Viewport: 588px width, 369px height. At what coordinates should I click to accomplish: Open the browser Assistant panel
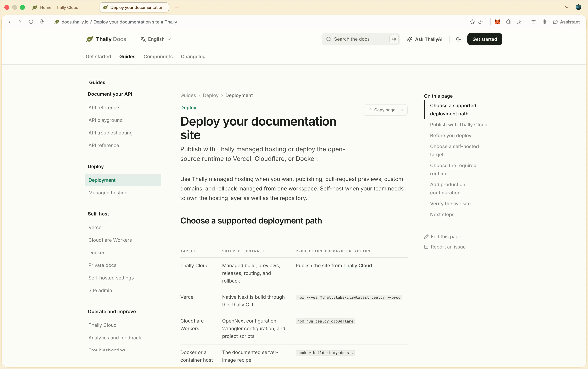click(566, 22)
